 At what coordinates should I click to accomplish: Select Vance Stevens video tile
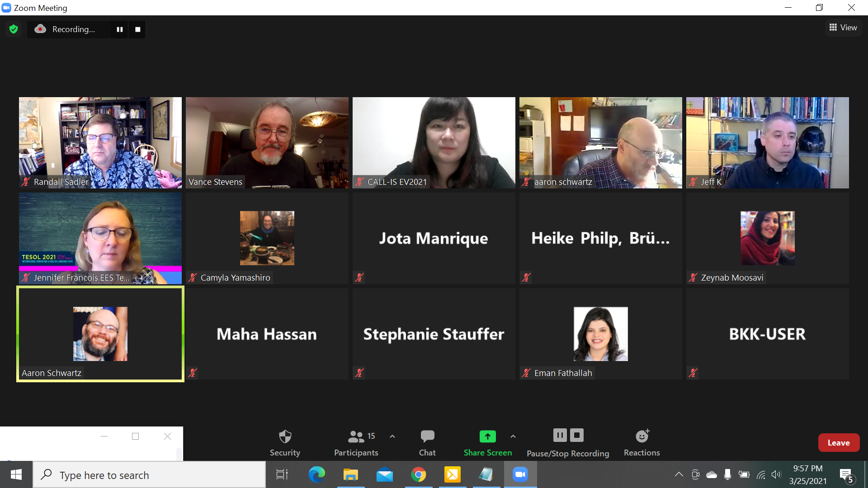[x=267, y=142]
